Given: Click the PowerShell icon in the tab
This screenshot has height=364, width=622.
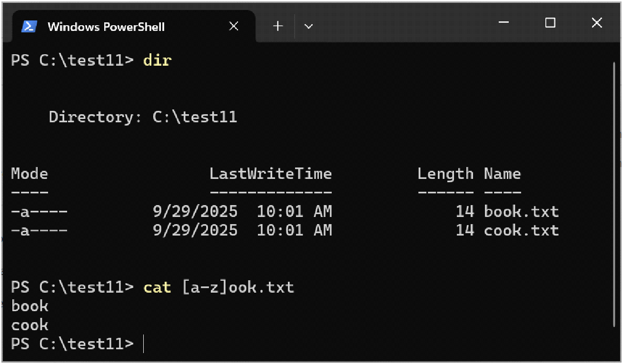Looking at the screenshot, I should coord(30,26).
